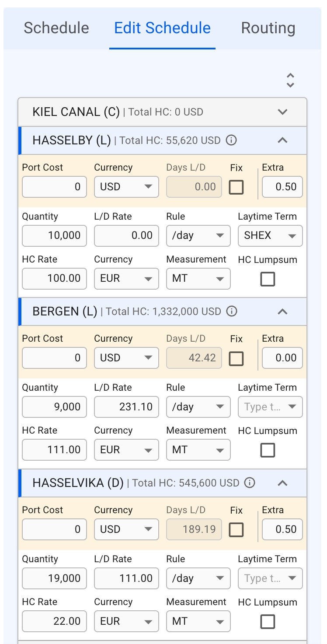Image resolution: width=327 pixels, height=644 pixels.
Task: Open HASSELBY Port Cost currency USD dropdown
Action: point(126,187)
